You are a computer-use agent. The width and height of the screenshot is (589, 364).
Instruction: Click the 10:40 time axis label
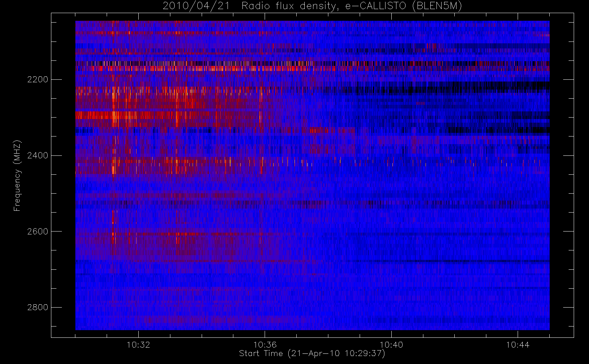[x=391, y=345]
